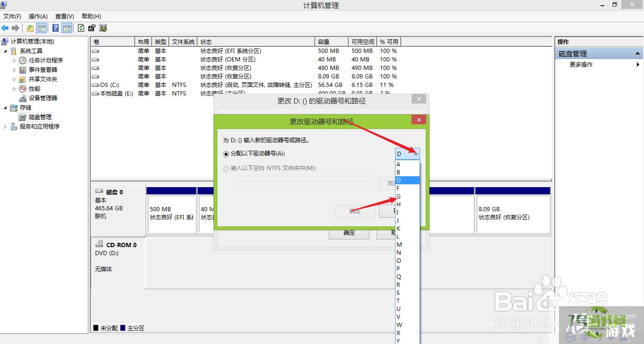Choose drive letter Q from the list
This screenshot has height=344, width=644.
[407, 276]
